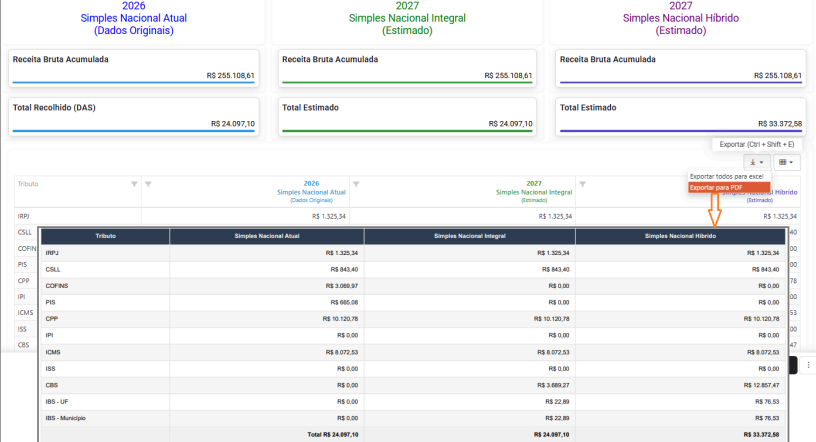Viewport: 816px width, 442px height.
Task: Click Receita Bruta Acumulada card under Simples Nacional Híbrido
Action: pos(681,68)
